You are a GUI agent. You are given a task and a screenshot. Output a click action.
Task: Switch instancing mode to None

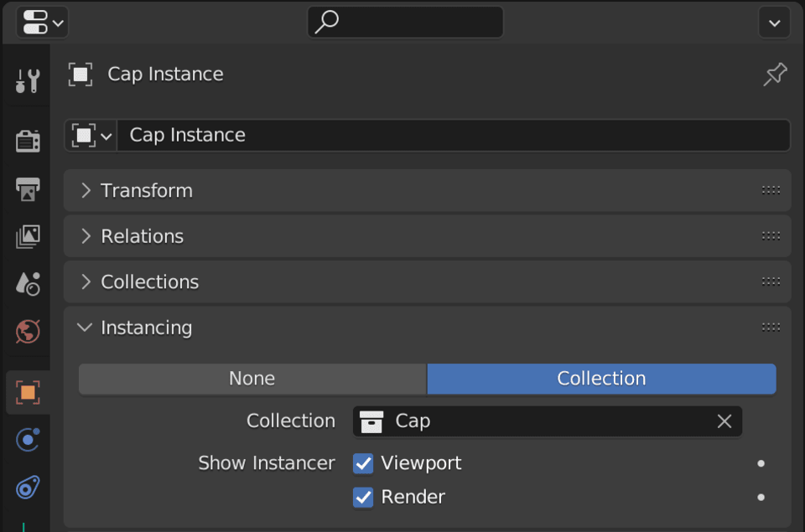point(252,379)
